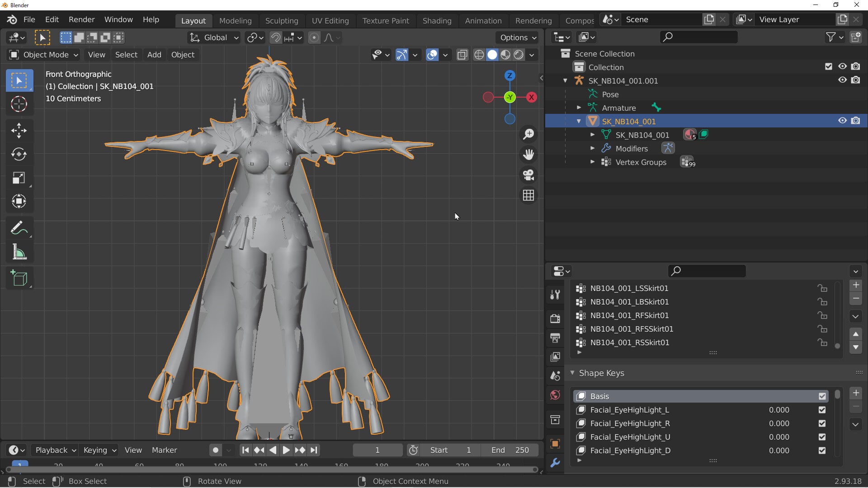Open the Render menu
The width and height of the screenshot is (868, 488).
click(x=81, y=19)
